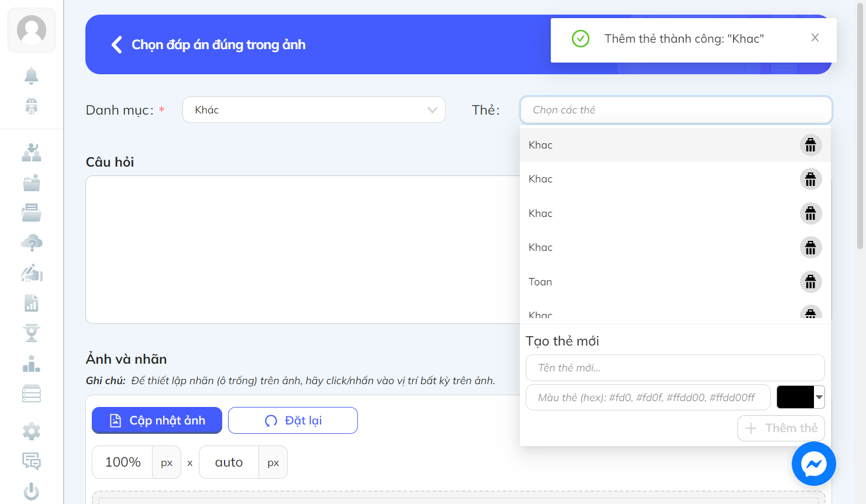Click the Đặt lại reset button
The height and width of the screenshot is (504, 866).
pyautogui.click(x=292, y=420)
